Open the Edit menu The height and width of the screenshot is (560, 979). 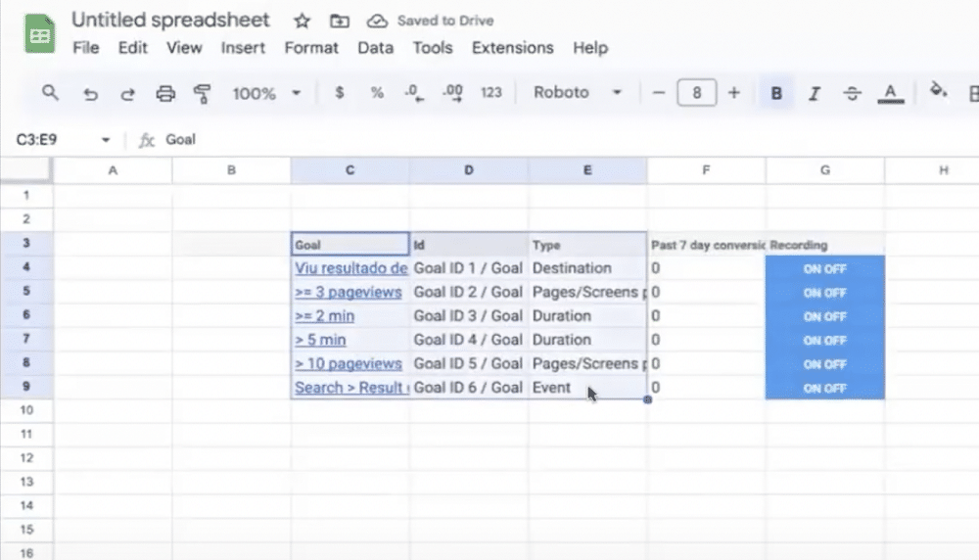[x=132, y=48]
